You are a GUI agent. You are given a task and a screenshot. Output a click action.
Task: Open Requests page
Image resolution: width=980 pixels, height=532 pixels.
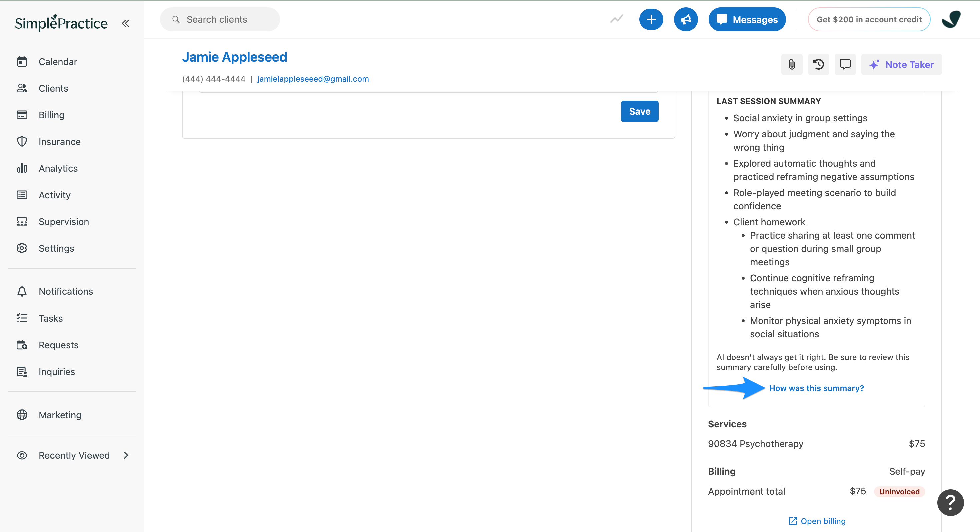(x=58, y=345)
